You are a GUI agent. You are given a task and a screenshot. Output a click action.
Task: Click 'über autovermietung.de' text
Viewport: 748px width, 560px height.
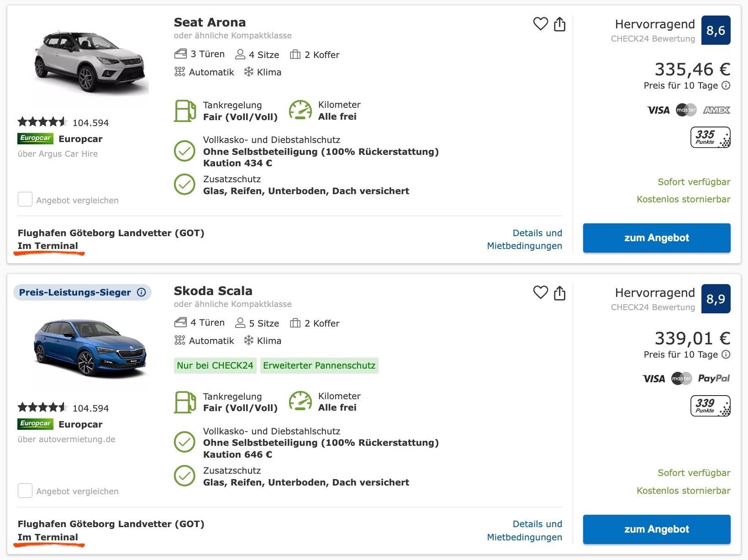pyautogui.click(x=66, y=439)
